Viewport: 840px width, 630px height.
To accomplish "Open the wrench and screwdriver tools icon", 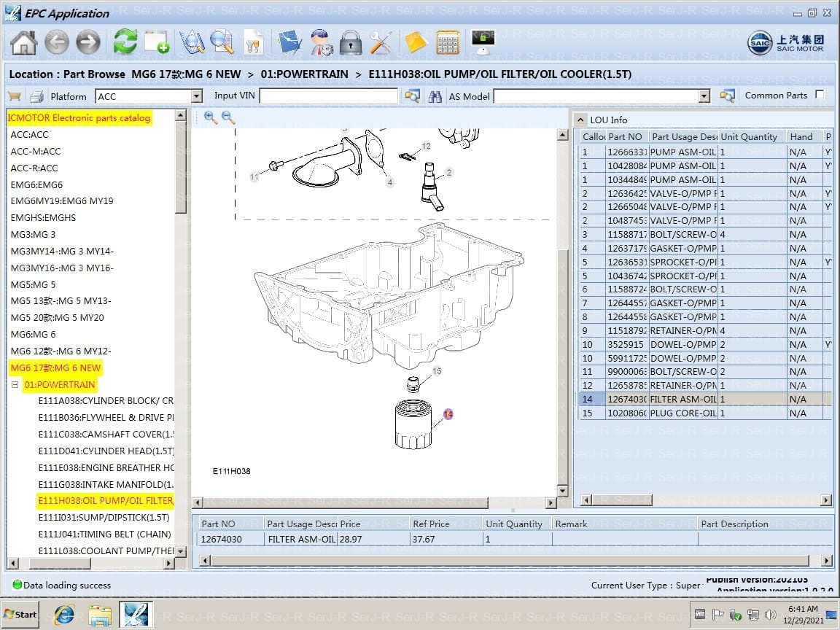I will click(381, 42).
